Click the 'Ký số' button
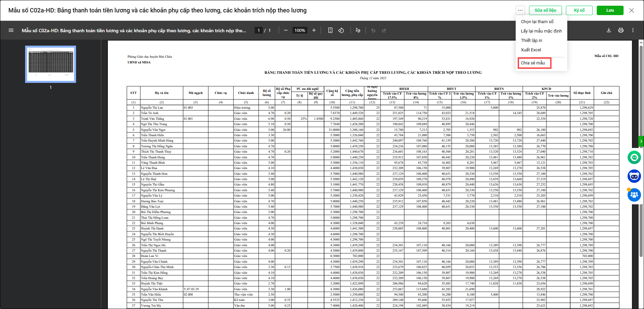The image size is (644, 309). (x=579, y=10)
